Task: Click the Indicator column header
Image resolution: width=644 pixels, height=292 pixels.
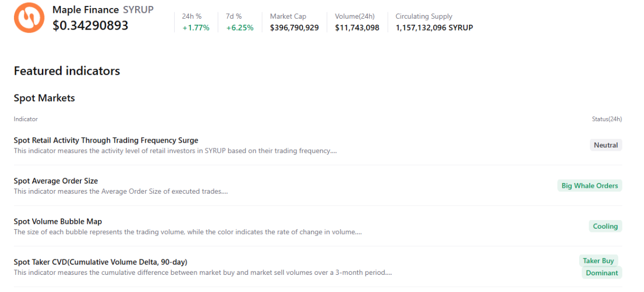Action: [x=26, y=119]
